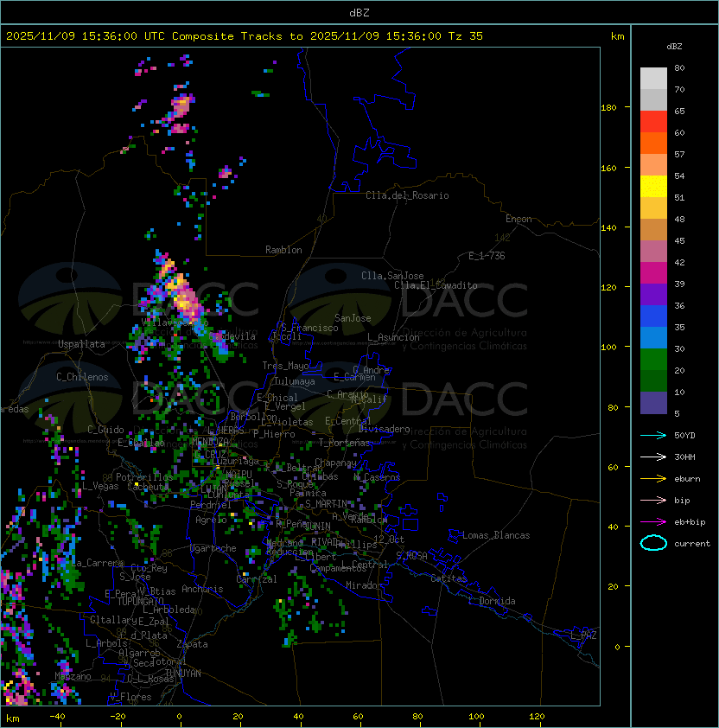Click the intense yellow-pink storm cell near Villavicencio
Viewport: 719px width, 728px height.
pyautogui.click(x=185, y=297)
